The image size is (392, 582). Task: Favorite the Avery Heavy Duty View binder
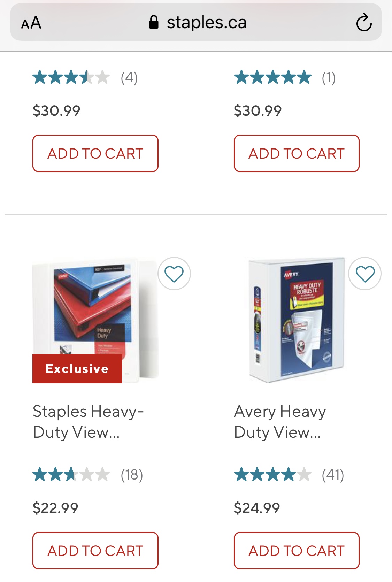coord(365,274)
